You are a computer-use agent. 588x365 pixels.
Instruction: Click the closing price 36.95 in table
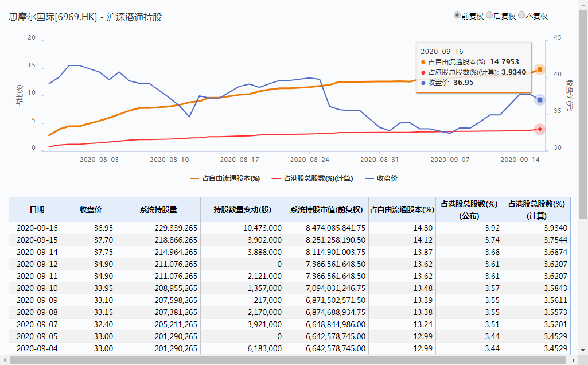(103, 228)
